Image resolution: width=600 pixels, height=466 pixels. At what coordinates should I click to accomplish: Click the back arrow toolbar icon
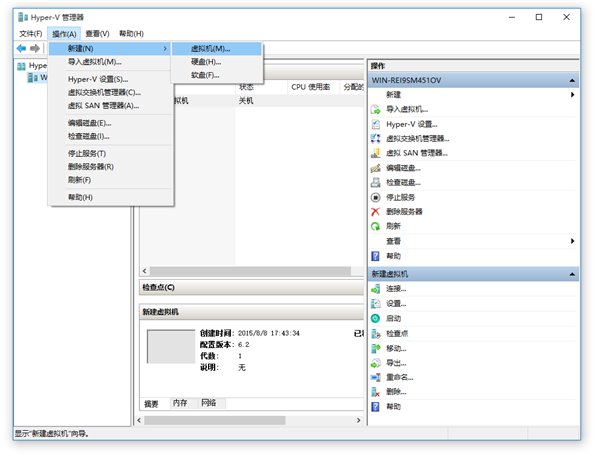pyautogui.click(x=21, y=48)
